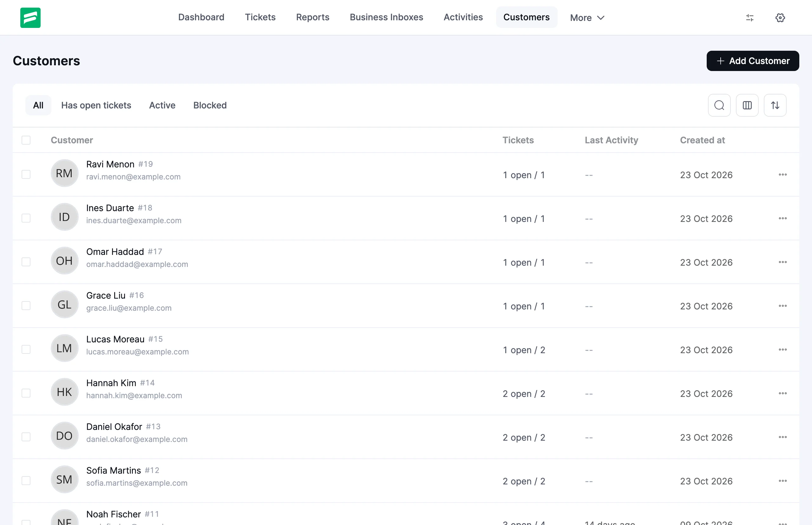
Task: Click the RM avatar of Ravi Menon
Action: pos(64,173)
